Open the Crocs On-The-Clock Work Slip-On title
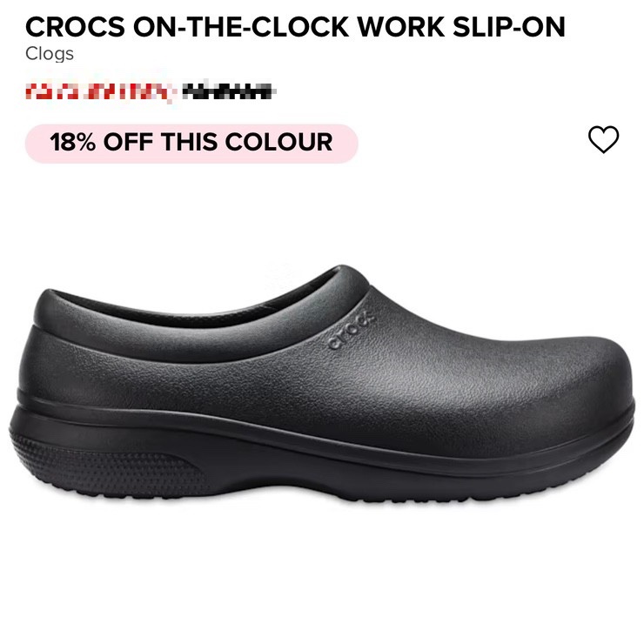This screenshot has width=644, height=644. [x=295, y=27]
